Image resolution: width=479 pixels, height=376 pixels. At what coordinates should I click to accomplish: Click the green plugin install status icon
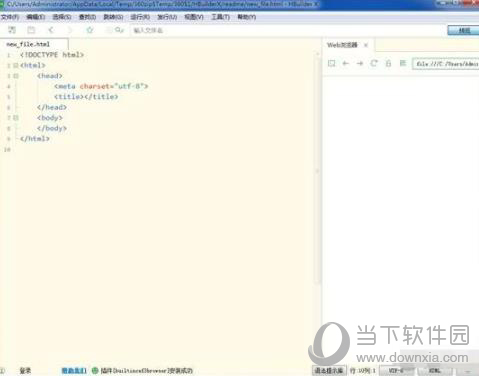coord(95,370)
